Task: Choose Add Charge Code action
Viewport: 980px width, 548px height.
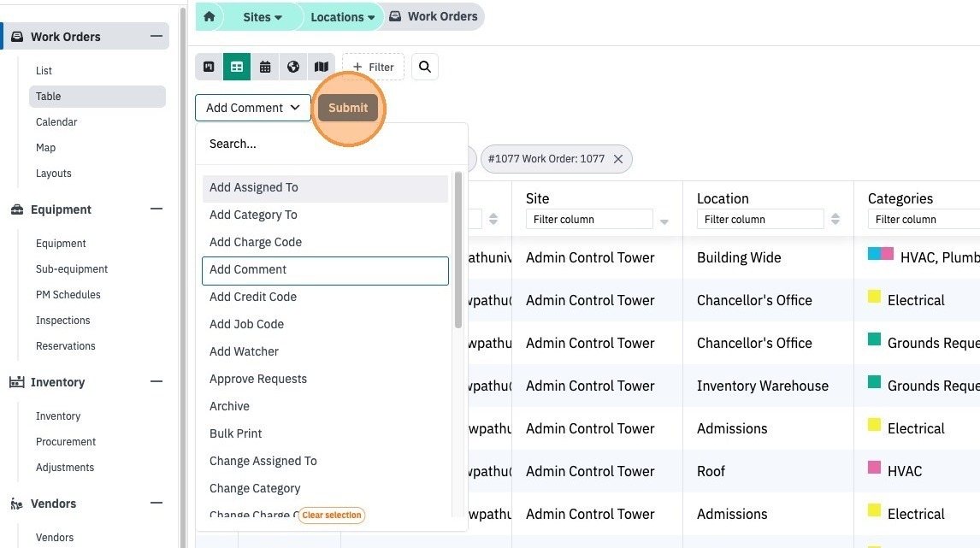Action: click(325, 243)
